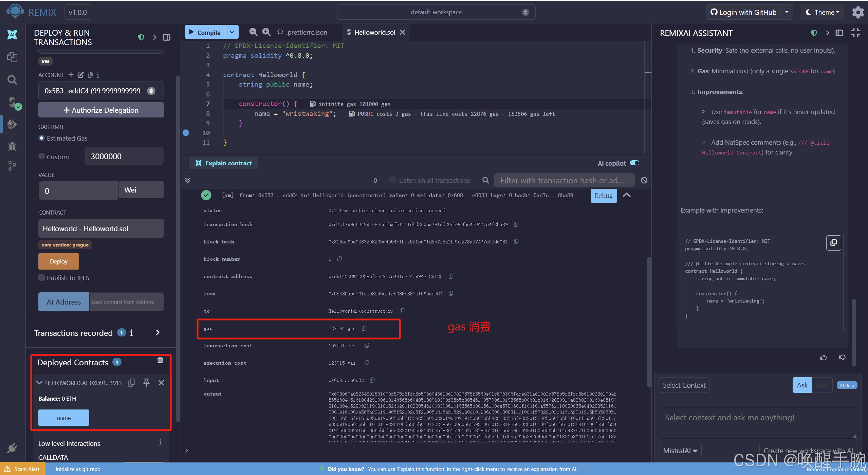This screenshot has width=868, height=475.
Task: Open the Debugger bug icon in sidebar
Action: (12, 146)
